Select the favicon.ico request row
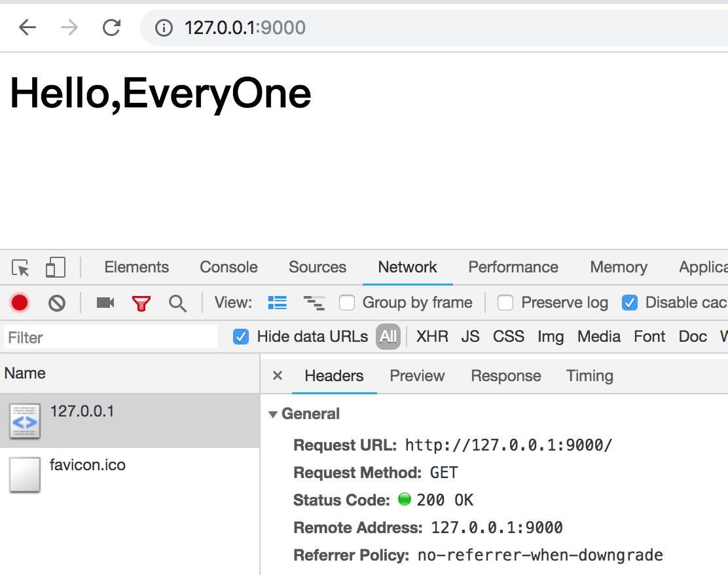 coord(130,475)
